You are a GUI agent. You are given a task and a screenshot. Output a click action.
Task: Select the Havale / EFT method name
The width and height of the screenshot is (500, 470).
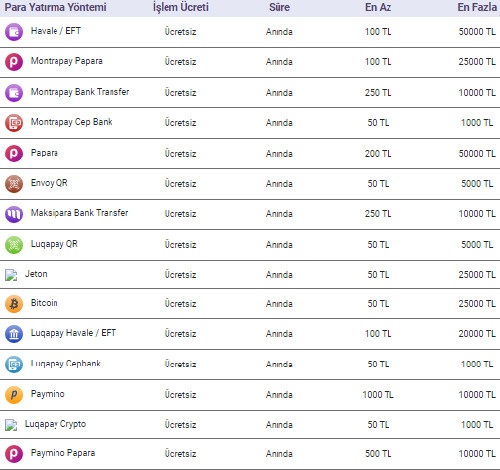(56, 31)
